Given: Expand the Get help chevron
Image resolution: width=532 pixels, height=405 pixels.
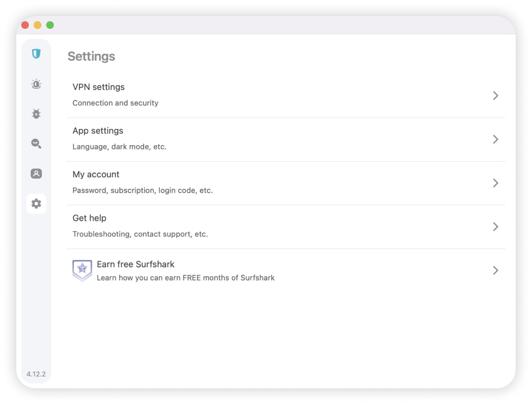Looking at the screenshot, I should tap(496, 227).
